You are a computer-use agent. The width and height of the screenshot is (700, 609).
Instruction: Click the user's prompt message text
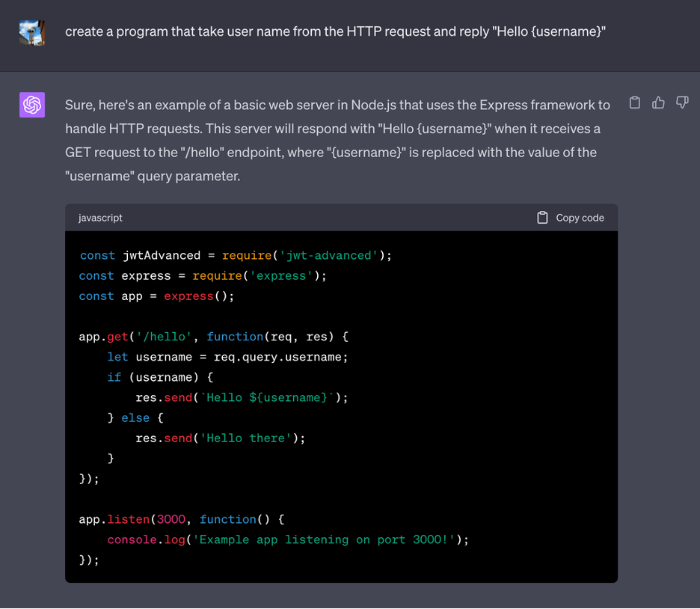pyautogui.click(x=334, y=32)
